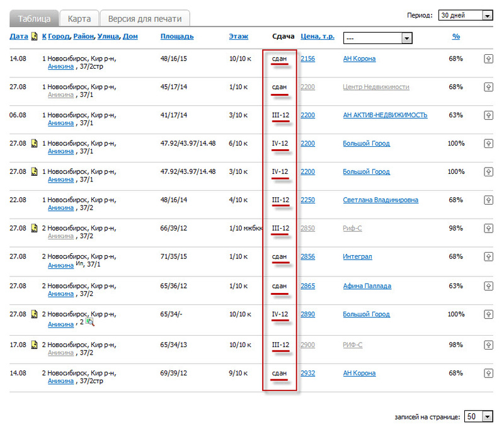Sort by the % column header
The image size is (504, 429).
pos(455,37)
